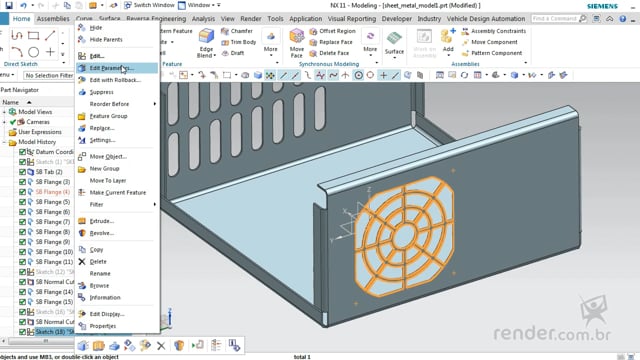640x360 pixels.
Task: Select the profile sketch tool
Action: pyautogui.click(x=17, y=36)
